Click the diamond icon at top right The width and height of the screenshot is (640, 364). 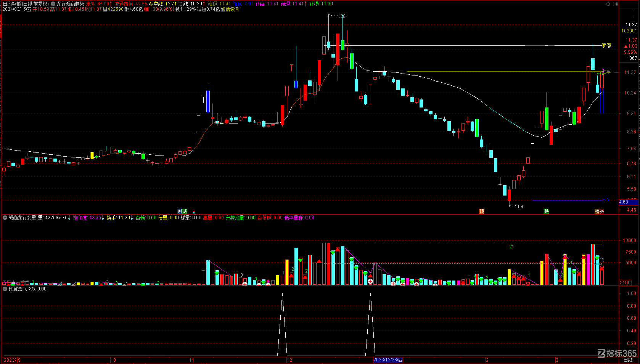click(608, 4)
